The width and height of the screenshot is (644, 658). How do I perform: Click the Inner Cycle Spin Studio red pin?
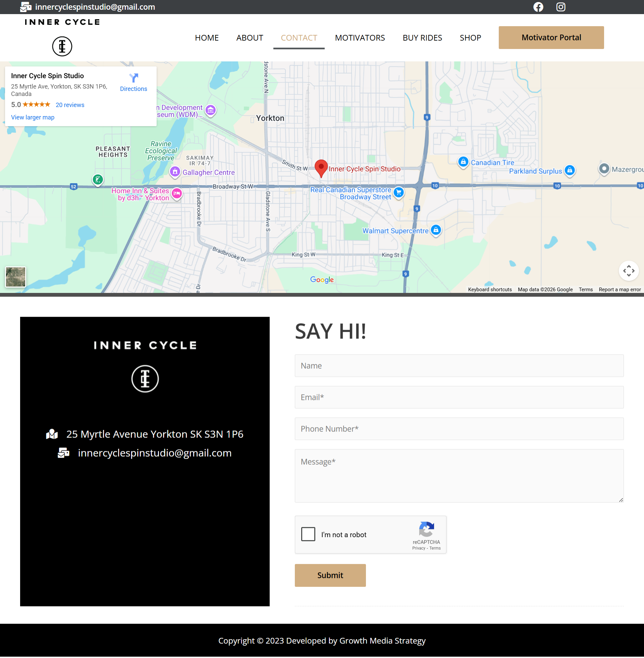321,167
